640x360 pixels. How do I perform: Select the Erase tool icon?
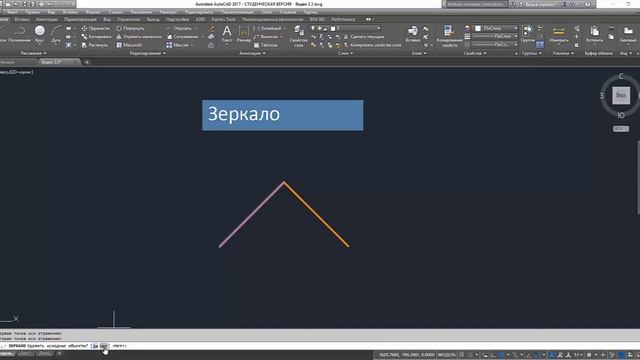click(x=211, y=29)
